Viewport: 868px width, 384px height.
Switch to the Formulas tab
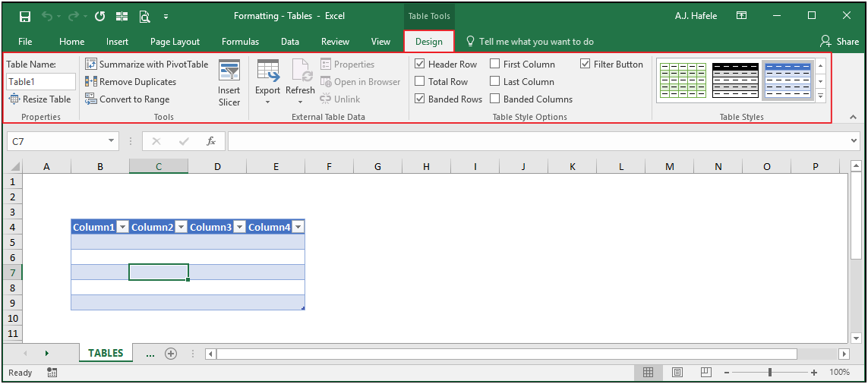pyautogui.click(x=240, y=42)
